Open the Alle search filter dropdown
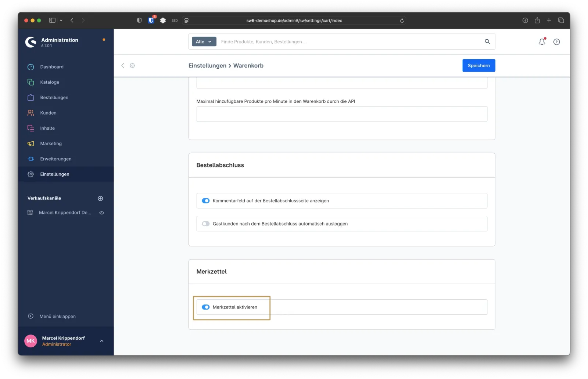The width and height of the screenshot is (588, 379). [204, 42]
